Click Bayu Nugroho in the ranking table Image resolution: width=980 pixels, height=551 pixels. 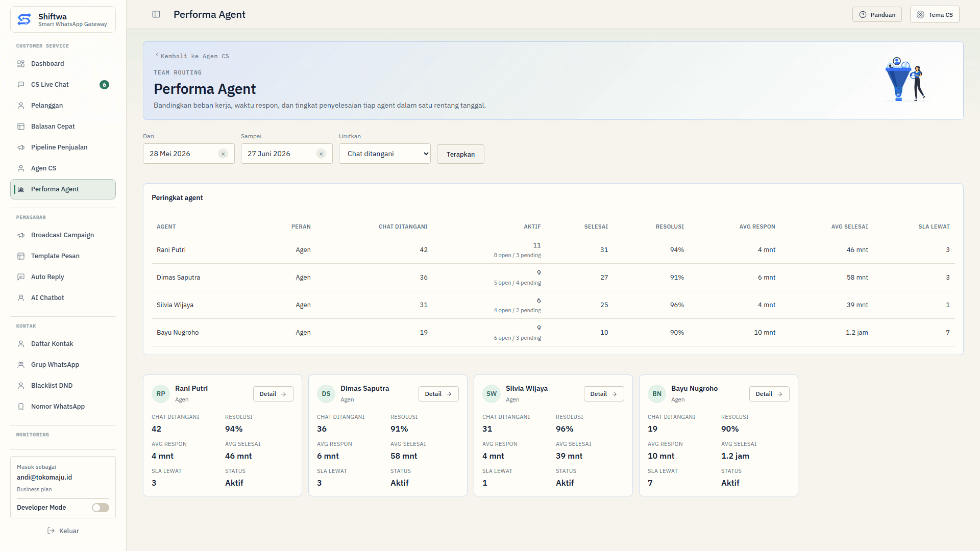[x=178, y=333]
